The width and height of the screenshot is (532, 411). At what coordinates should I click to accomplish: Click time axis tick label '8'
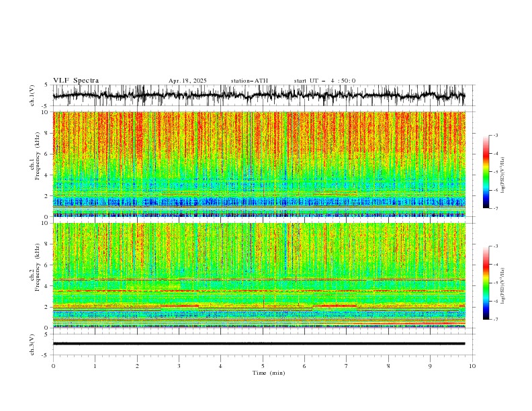coord(388,366)
